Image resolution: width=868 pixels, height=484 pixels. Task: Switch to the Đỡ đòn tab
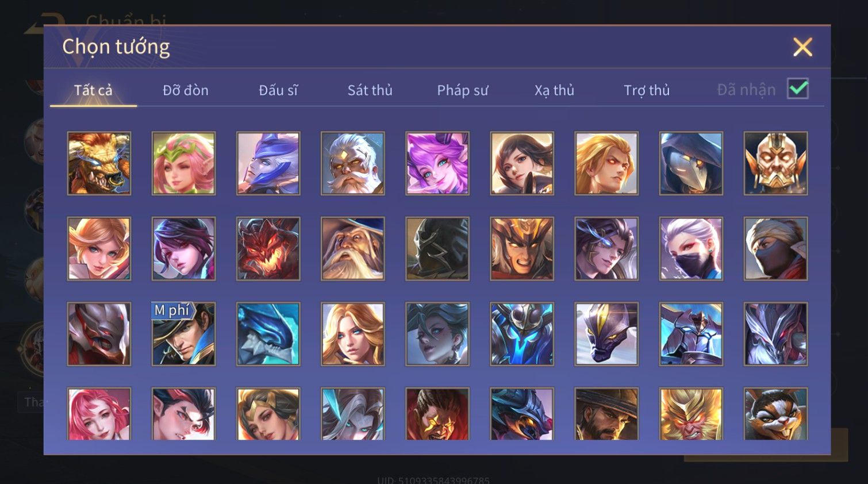click(x=185, y=90)
